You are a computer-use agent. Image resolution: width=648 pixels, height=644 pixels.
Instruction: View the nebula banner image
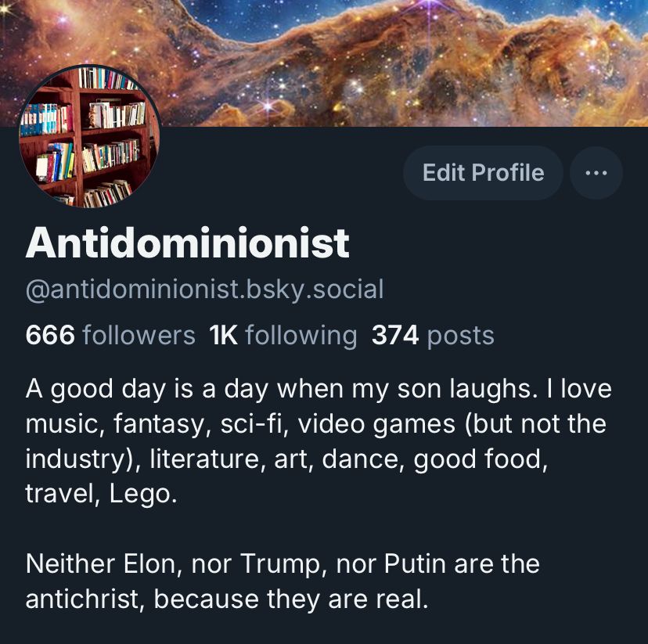pyautogui.click(x=324, y=63)
